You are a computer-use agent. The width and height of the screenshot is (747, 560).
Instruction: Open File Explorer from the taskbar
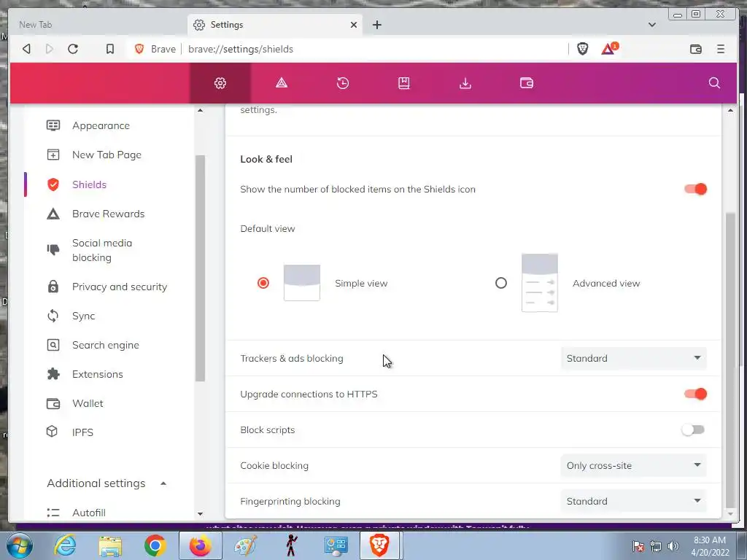point(110,546)
